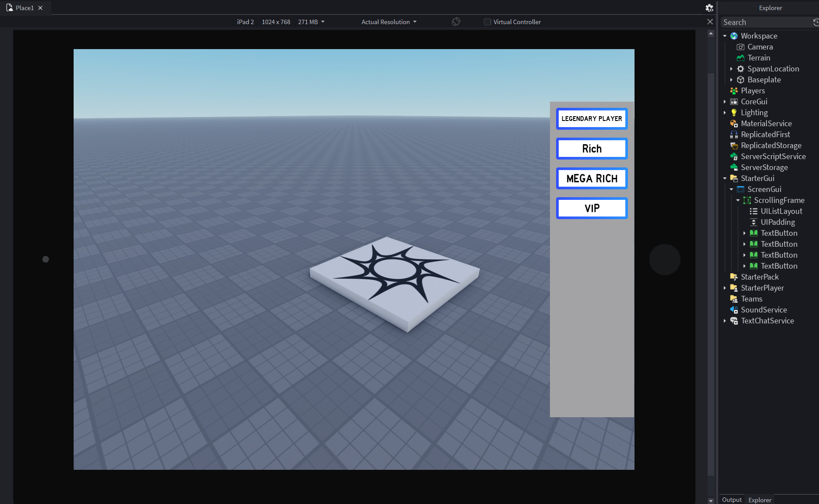This screenshot has width=819, height=504.
Task: Rotate the emulated device orientation
Action: click(456, 22)
